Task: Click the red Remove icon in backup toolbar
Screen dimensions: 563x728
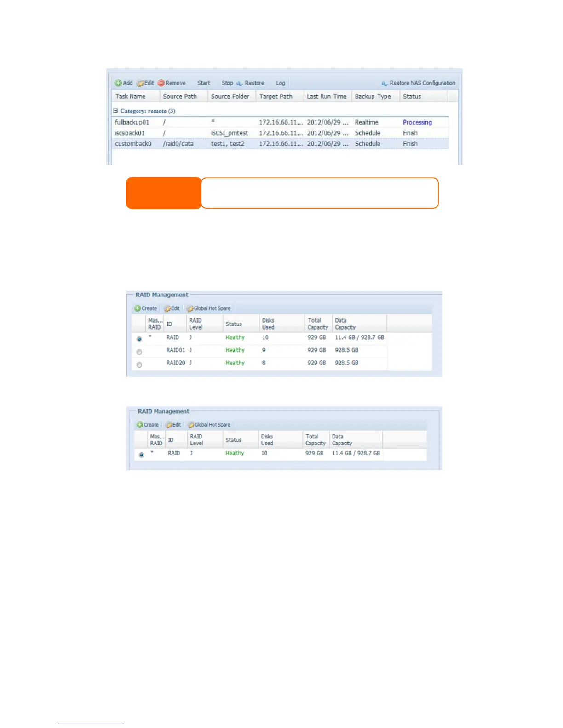Action: pyautogui.click(x=161, y=83)
